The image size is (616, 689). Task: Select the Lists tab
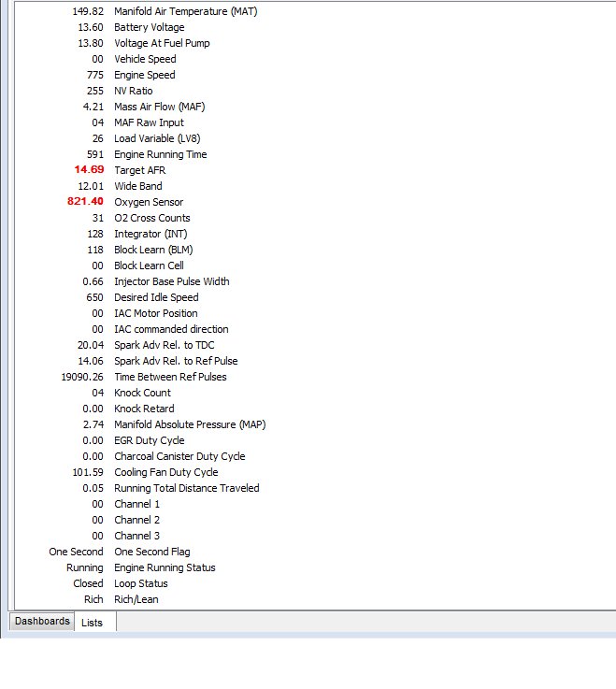pyautogui.click(x=93, y=622)
